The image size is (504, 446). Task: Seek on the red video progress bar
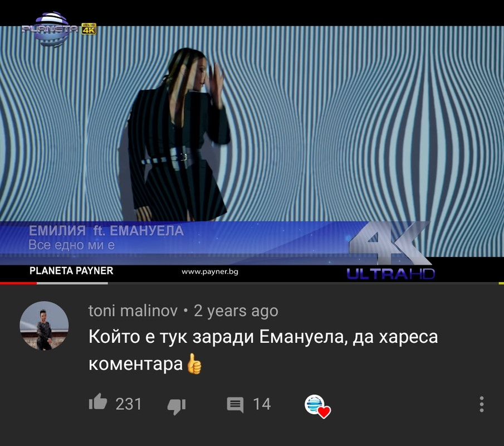click(18, 283)
